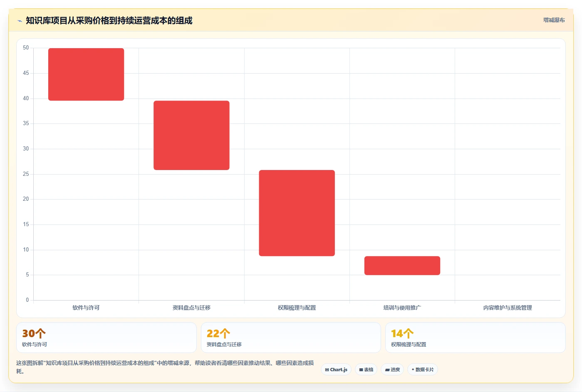582x392 pixels.
Task: Click the 资料盘点与迁移 axis label
Action: pyautogui.click(x=191, y=308)
